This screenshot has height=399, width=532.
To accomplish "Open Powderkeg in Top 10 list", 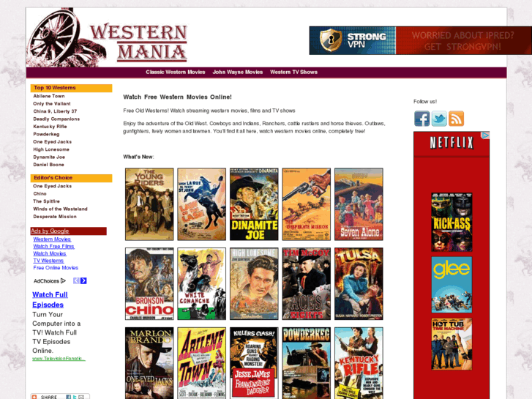I will [x=46, y=134].
